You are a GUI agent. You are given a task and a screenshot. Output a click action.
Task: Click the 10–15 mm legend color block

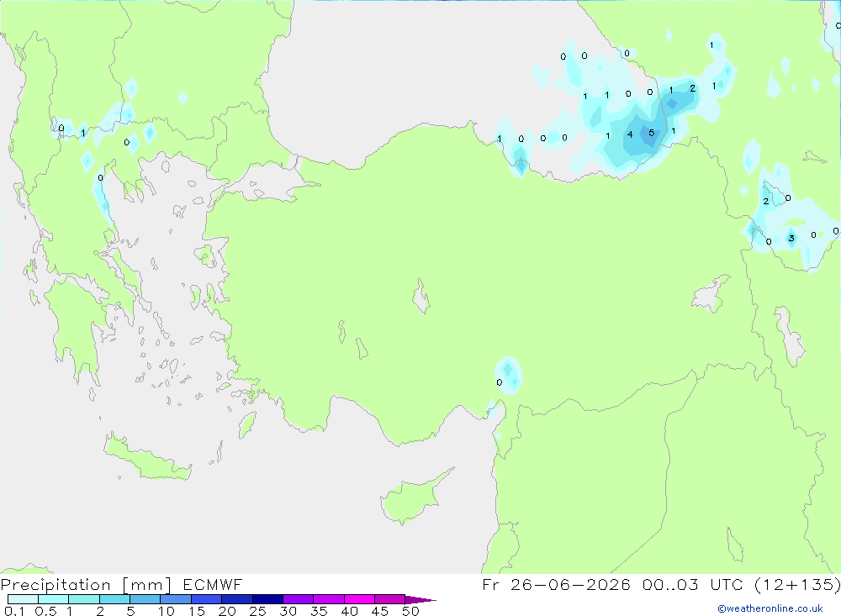coord(176,599)
